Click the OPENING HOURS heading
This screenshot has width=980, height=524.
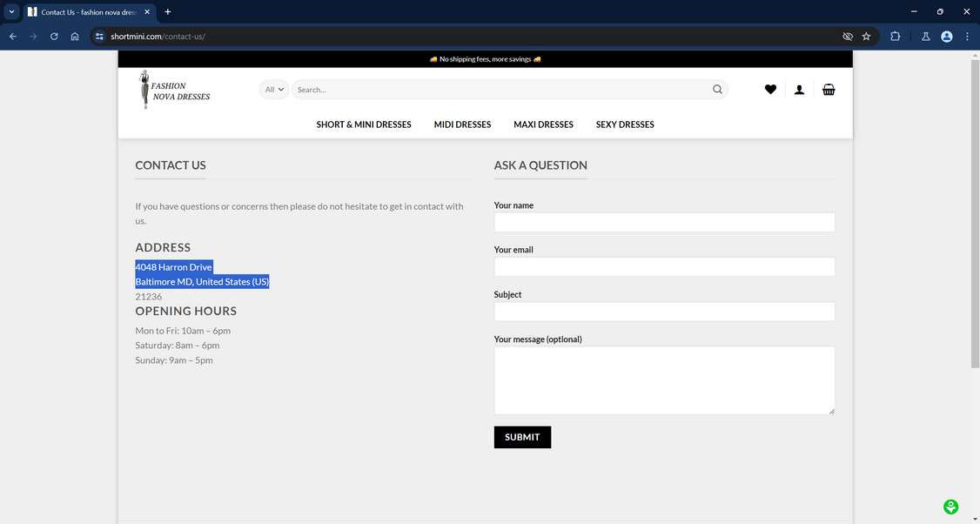pyautogui.click(x=186, y=311)
